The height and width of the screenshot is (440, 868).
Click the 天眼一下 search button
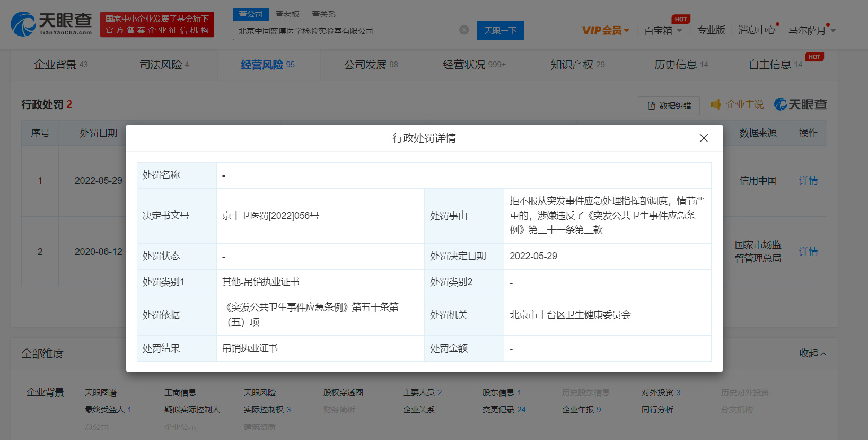[501, 30]
